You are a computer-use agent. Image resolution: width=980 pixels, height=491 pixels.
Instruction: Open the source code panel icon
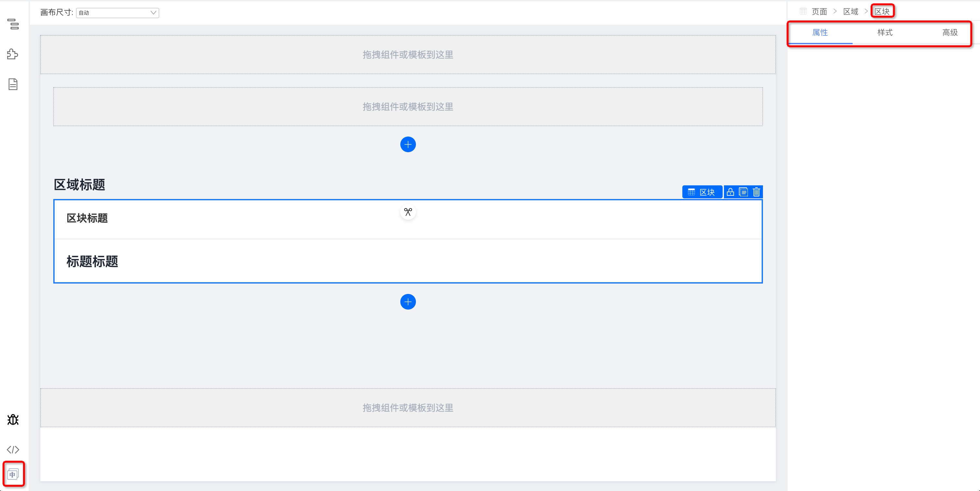tap(13, 449)
